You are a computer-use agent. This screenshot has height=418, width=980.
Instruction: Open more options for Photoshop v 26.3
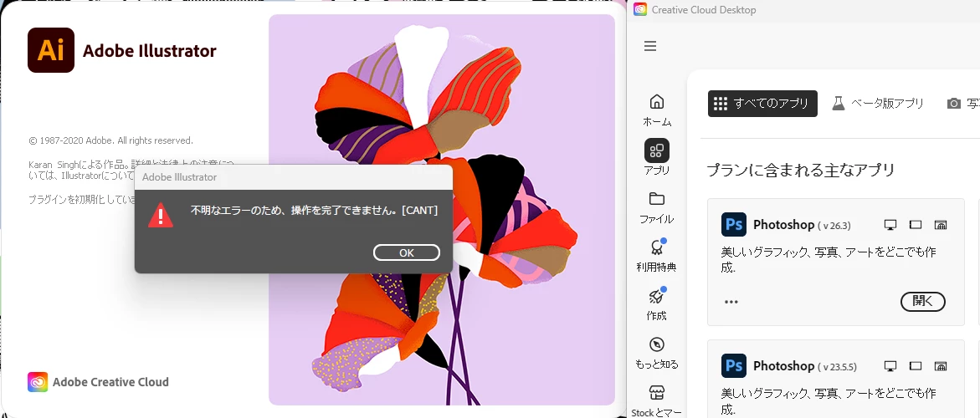click(731, 302)
